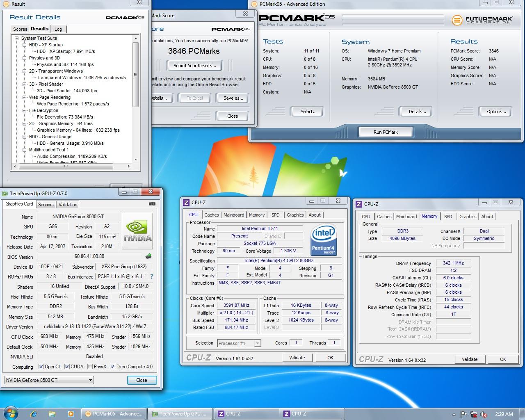Click DRAM Frequency value 342.1 MHz
Screen dimensions: 525x420
[x=453, y=263]
